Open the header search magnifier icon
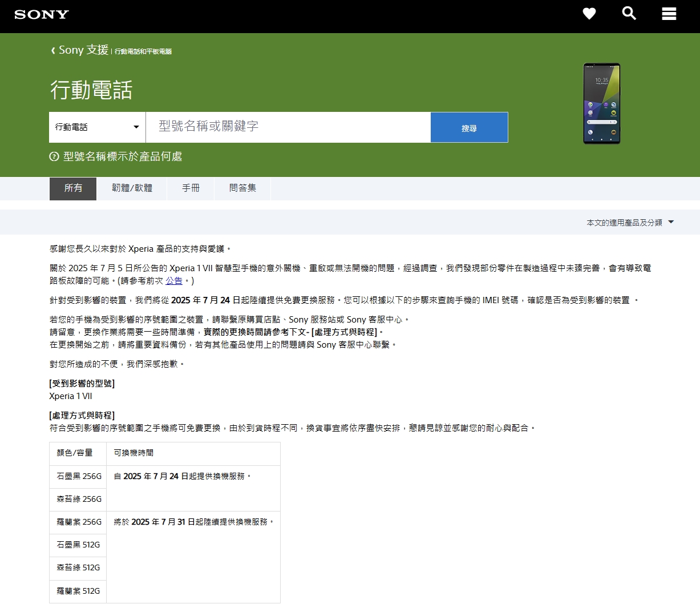700x608 pixels. pyautogui.click(x=629, y=13)
